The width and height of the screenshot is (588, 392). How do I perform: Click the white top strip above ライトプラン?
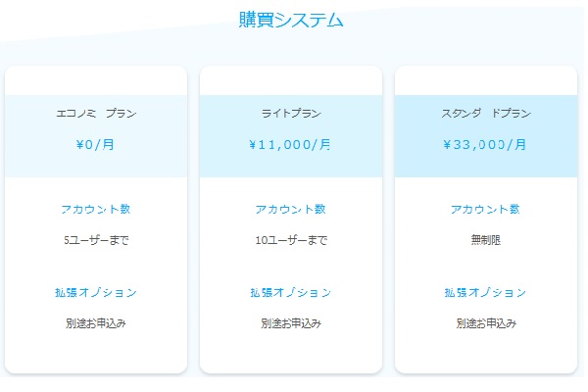pyautogui.click(x=290, y=81)
